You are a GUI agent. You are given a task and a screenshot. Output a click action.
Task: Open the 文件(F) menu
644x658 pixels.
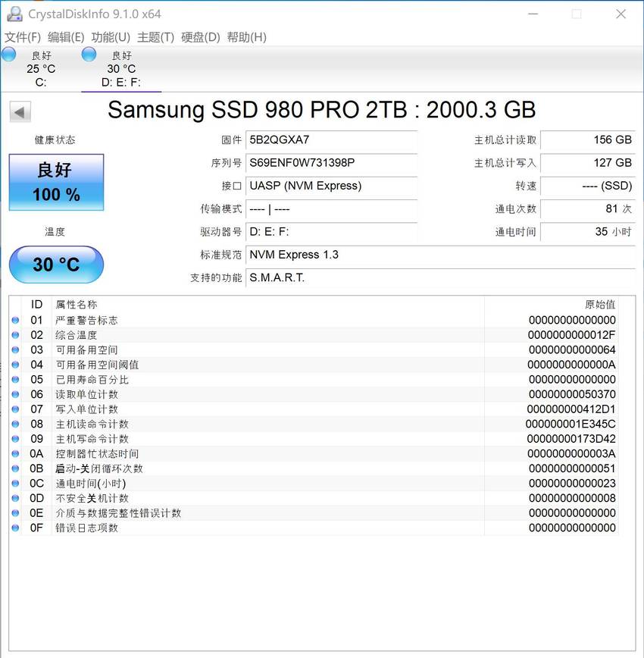click(23, 37)
